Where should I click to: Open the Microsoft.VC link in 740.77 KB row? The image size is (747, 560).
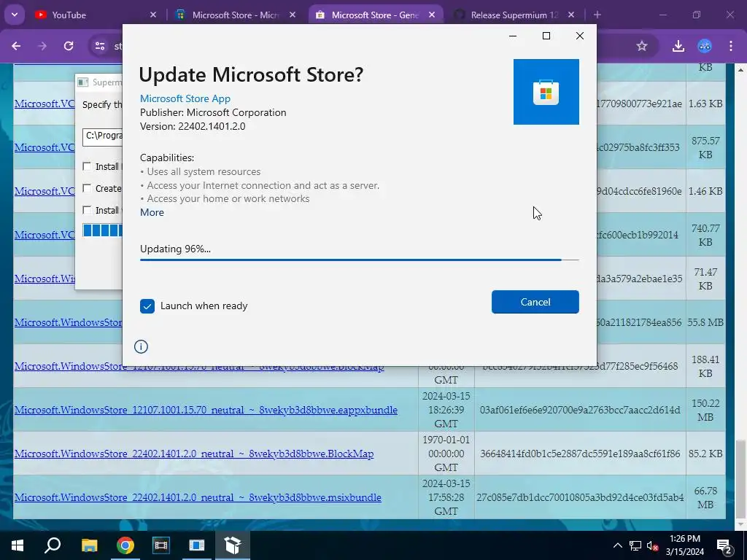coord(44,235)
